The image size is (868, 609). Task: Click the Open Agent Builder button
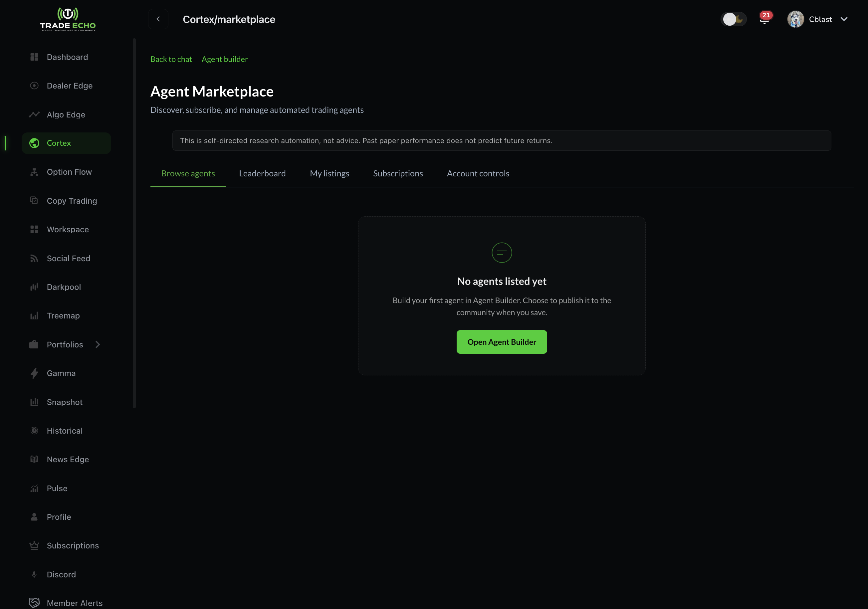coord(502,342)
